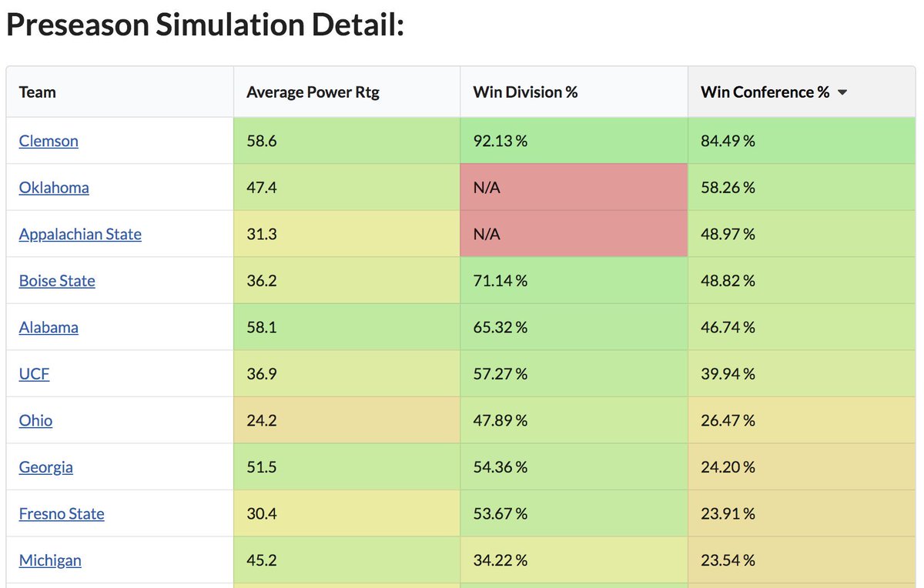Select Fresno State's 23.91 % win conference cell
This screenshot has width=924, height=588.
pyautogui.click(x=802, y=513)
